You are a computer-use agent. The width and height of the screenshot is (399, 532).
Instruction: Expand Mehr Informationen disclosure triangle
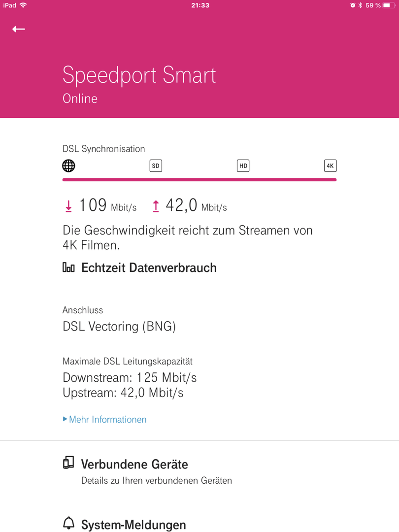(x=65, y=419)
